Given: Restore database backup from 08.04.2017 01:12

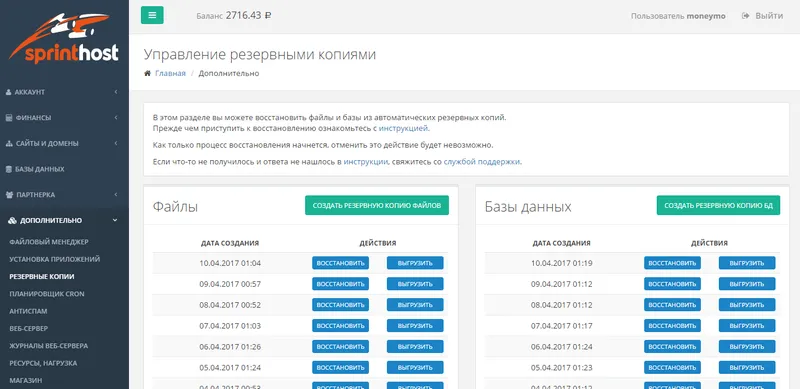Looking at the screenshot, I should point(672,305).
